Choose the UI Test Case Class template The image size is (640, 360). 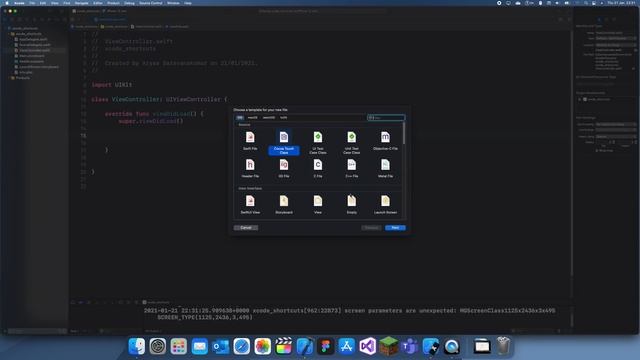point(318,143)
